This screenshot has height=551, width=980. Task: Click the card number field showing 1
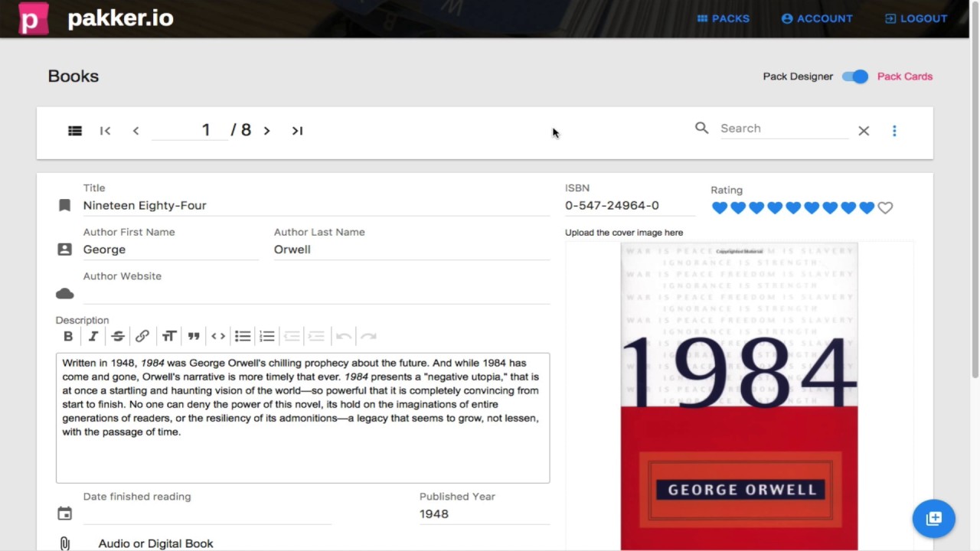(x=189, y=130)
